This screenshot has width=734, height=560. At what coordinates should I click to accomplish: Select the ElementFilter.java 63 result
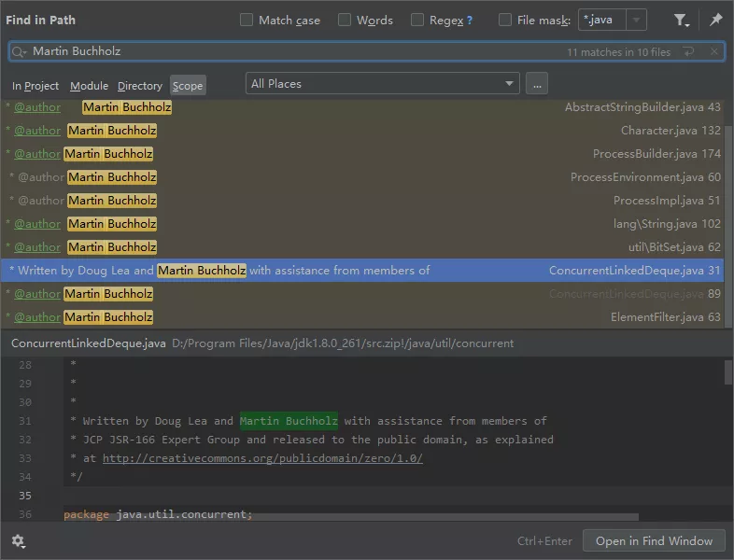click(x=362, y=317)
